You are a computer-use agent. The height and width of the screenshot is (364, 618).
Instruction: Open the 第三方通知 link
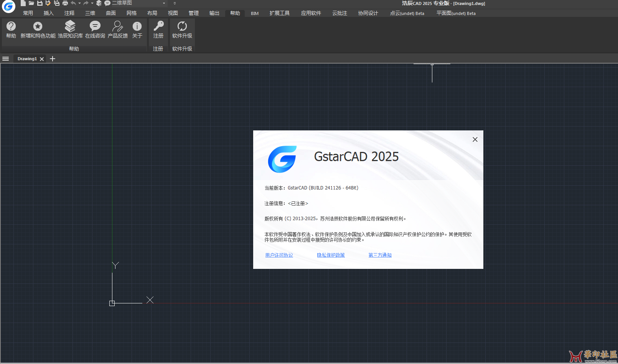point(380,255)
